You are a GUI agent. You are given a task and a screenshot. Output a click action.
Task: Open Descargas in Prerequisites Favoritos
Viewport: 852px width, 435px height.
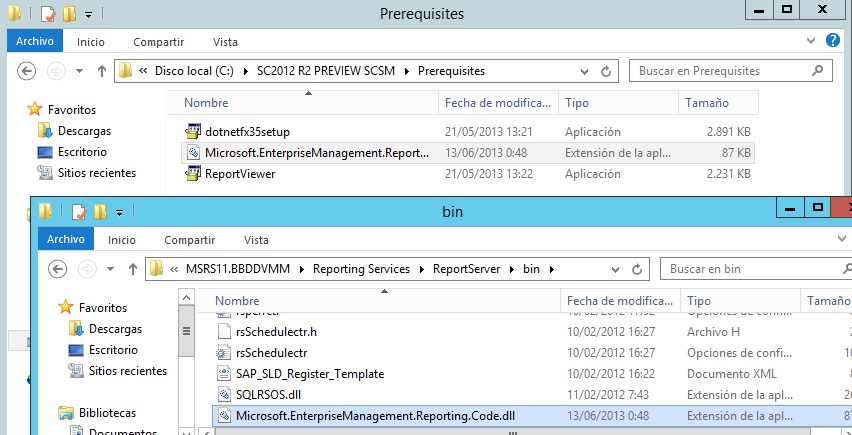coord(84,130)
